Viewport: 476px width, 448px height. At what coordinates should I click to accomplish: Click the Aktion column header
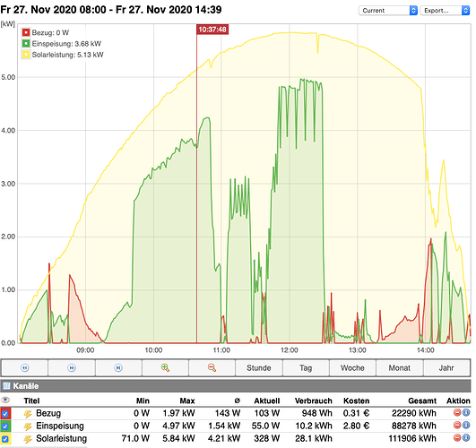(458, 401)
